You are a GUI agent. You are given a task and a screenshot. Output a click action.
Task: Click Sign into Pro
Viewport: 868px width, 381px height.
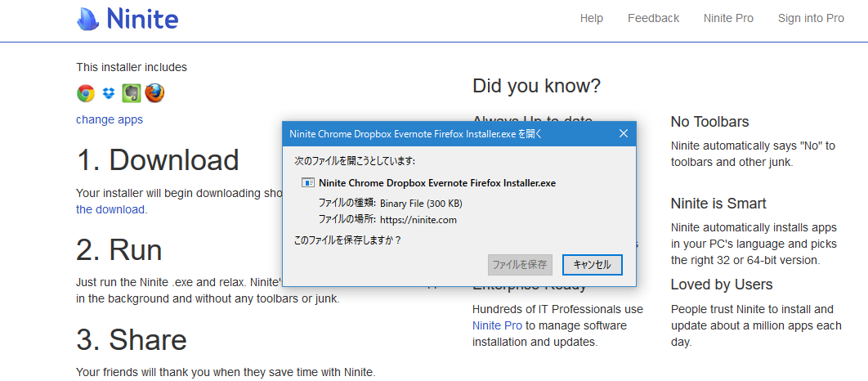(811, 18)
